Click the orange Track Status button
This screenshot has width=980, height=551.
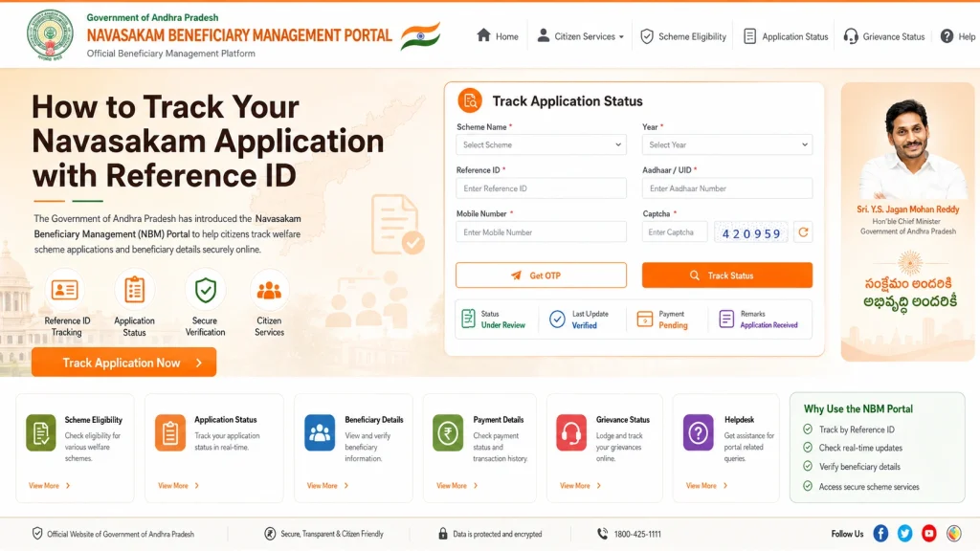pyautogui.click(x=727, y=275)
